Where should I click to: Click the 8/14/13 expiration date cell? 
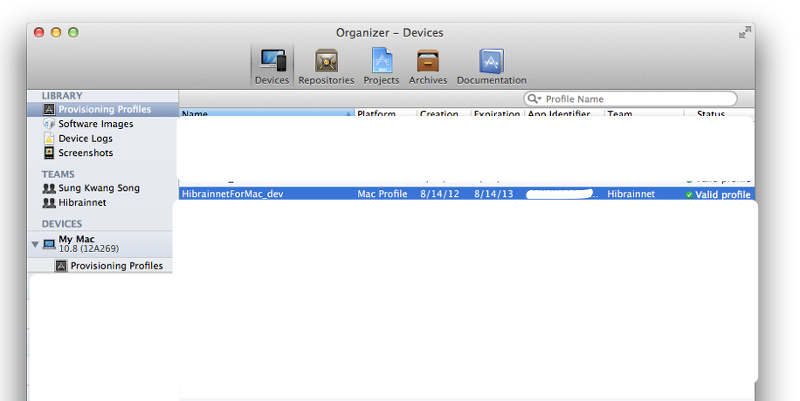pos(493,194)
